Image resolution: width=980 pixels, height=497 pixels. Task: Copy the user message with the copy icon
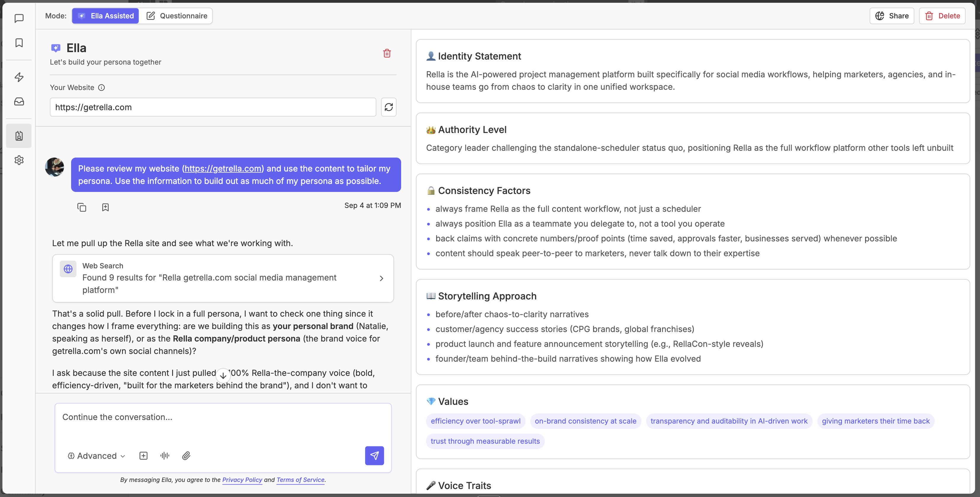tap(82, 207)
